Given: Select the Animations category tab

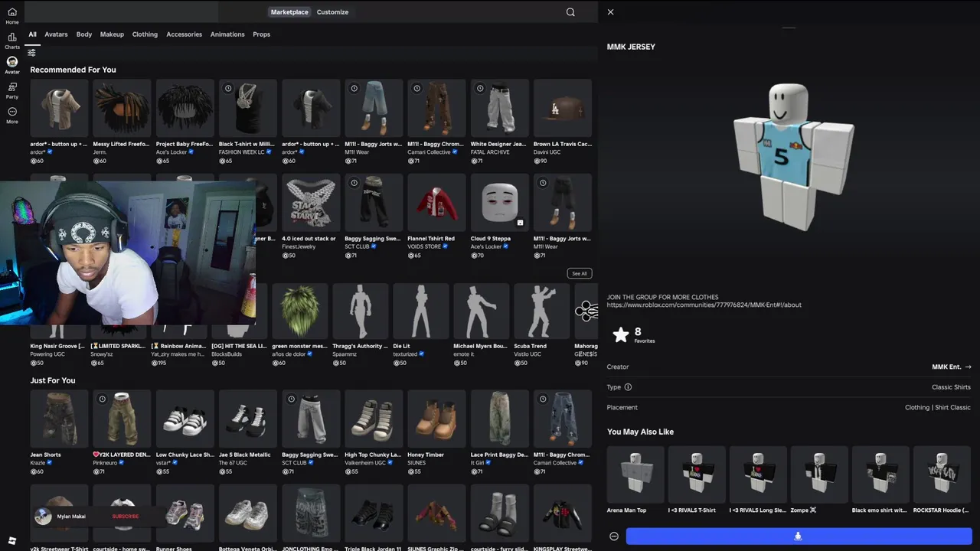Looking at the screenshot, I should 227,34.
